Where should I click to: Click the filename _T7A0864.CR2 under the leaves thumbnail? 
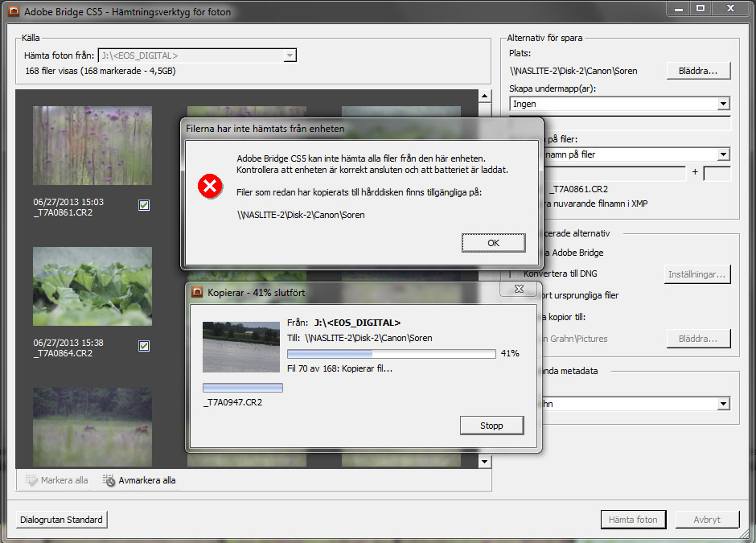(x=64, y=353)
